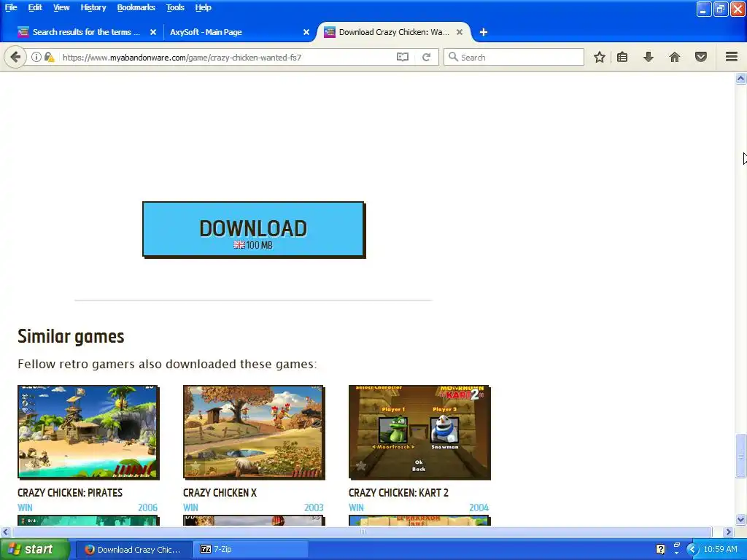747x560 pixels.
Task: Click the horizontal scrollbar right arrow
Action: click(729, 532)
